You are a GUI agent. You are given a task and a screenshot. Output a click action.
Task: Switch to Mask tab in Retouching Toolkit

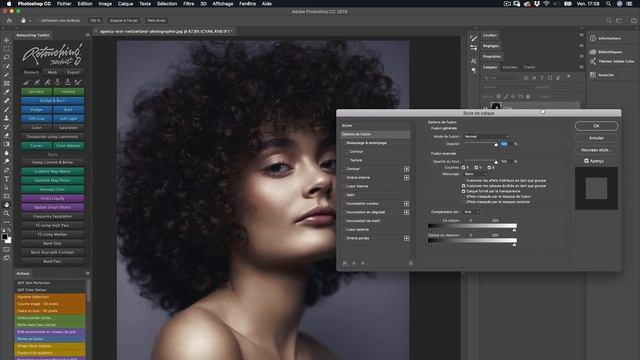click(x=53, y=72)
